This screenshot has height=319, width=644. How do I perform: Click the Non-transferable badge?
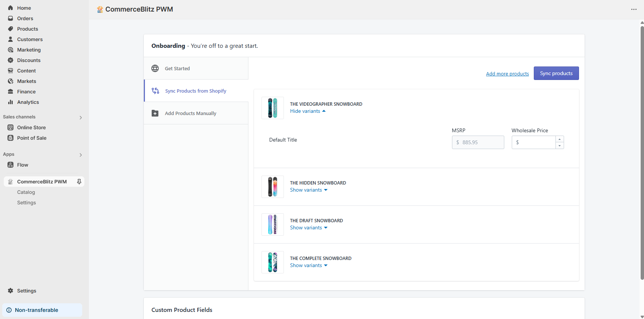(42, 310)
